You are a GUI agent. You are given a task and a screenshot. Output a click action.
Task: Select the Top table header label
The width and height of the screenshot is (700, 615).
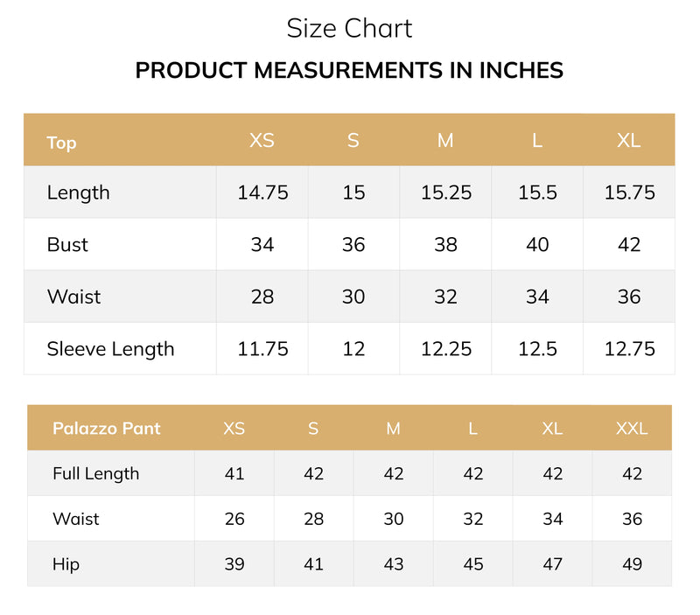(x=61, y=143)
